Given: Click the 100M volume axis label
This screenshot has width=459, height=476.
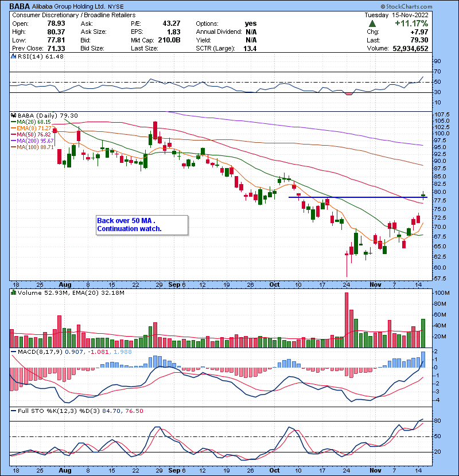Looking at the screenshot, I should point(442,293).
